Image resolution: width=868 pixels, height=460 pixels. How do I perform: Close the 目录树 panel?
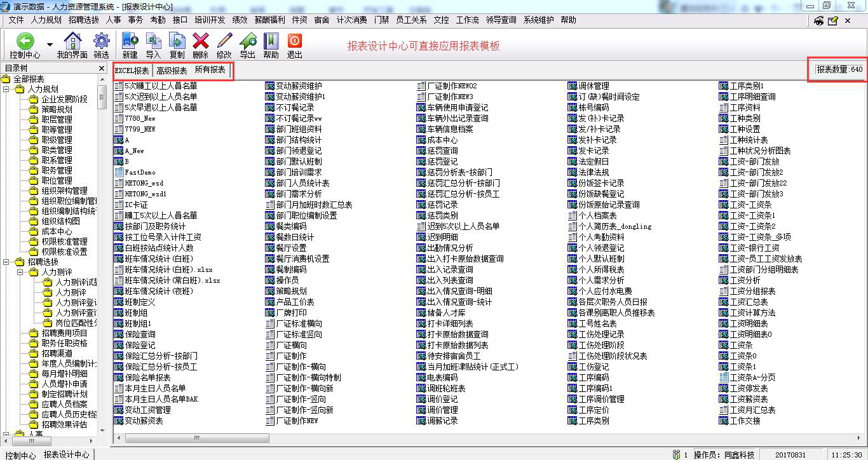(x=101, y=68)
